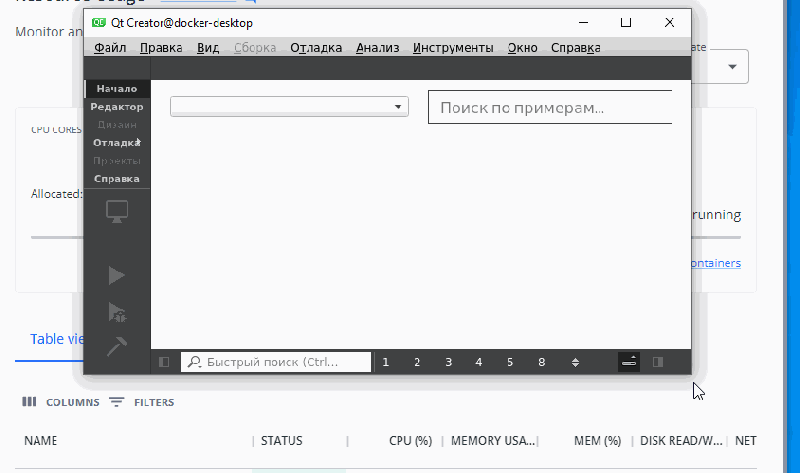Open the Правка menu
Viewport: 800px width, 473px height.
click(161, 48)
